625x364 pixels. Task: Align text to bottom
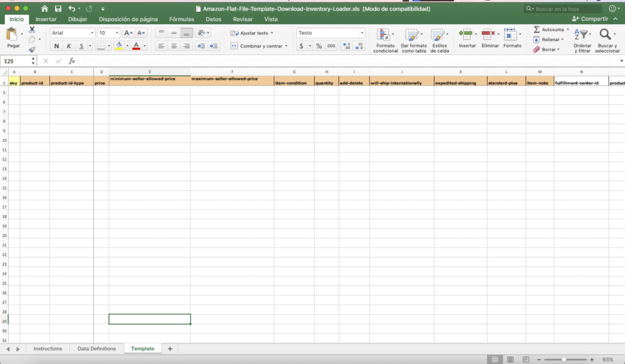pyautogui.click(x=186, y=33)
